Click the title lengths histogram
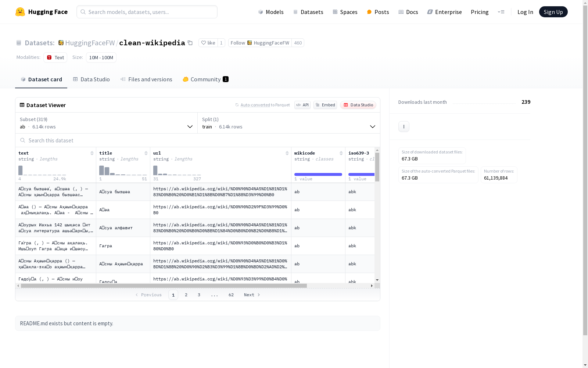 [x=123, y=170]
